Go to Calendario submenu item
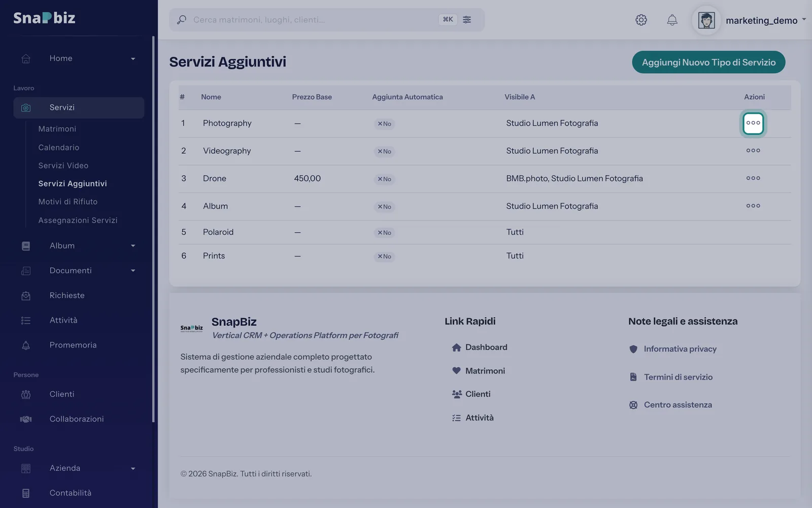 coord(59,147)
